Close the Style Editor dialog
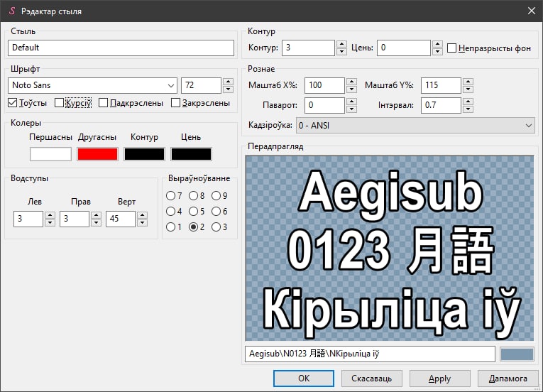This screenshot has height=392, width=543. 532,11
